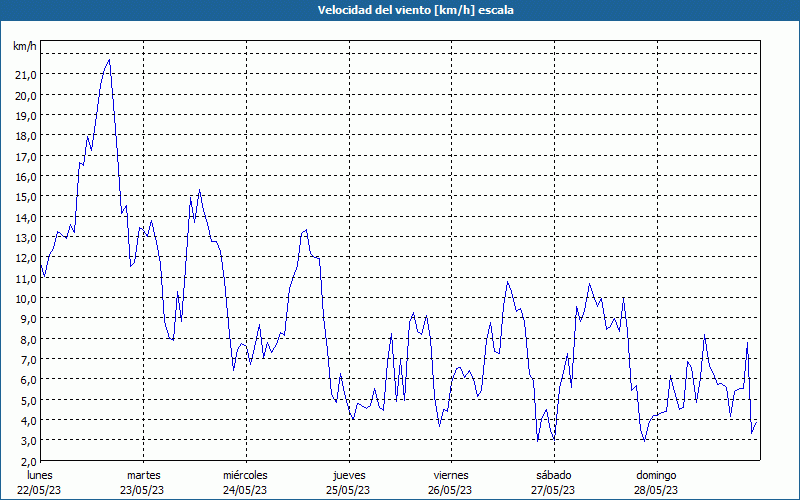Click the 'miércoles' day label
Viewport: 800px width, 500px height.
point(245,476)
